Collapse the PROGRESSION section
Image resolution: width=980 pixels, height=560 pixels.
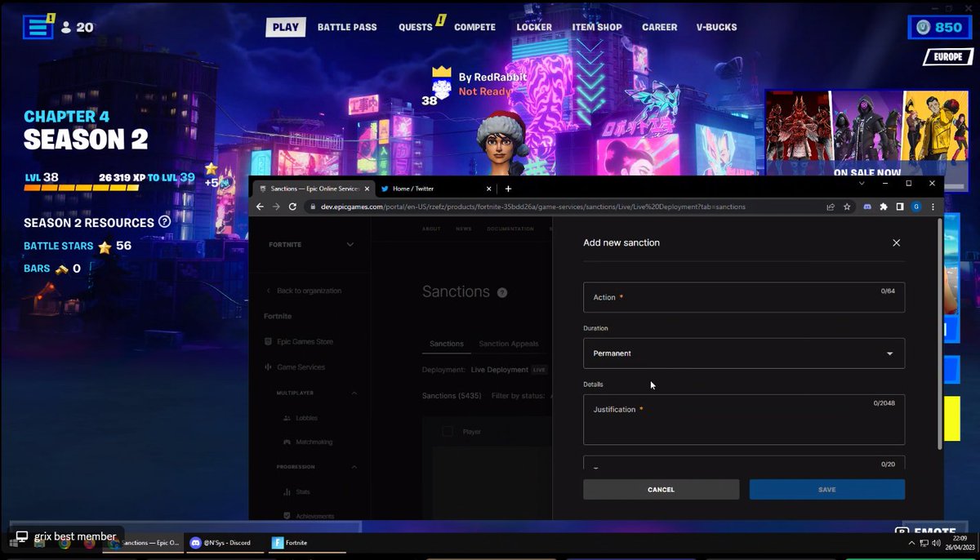coord(354,467)
